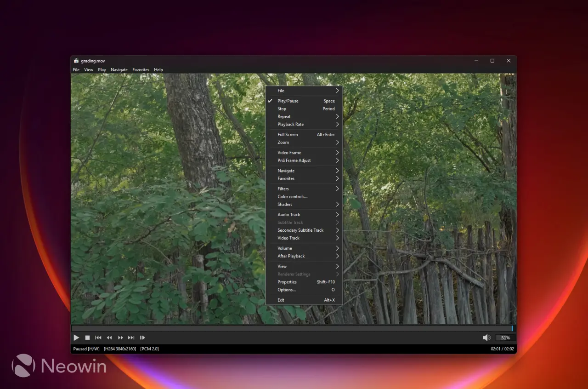The width and height of the screenshot is (588, 389).
Task: Click the rewind (decrease speed) icon
Action: (109, 338)
